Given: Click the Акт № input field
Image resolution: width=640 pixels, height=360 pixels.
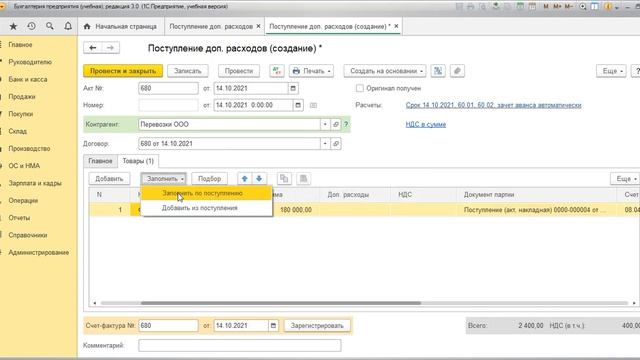Looking at the screenshot, I should [x=168, y=88].
